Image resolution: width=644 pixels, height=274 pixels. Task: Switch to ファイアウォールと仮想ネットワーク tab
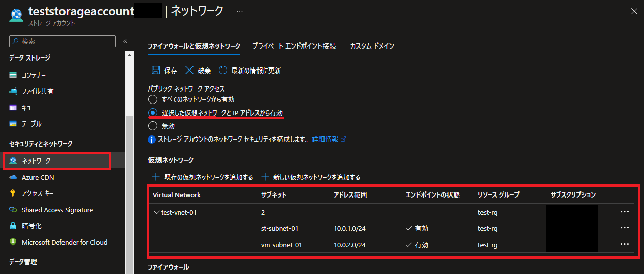click(194, 46)
